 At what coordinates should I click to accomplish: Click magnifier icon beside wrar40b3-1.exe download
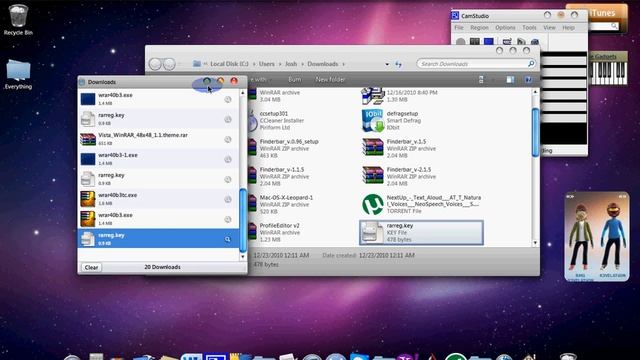(x=228, y=160)
